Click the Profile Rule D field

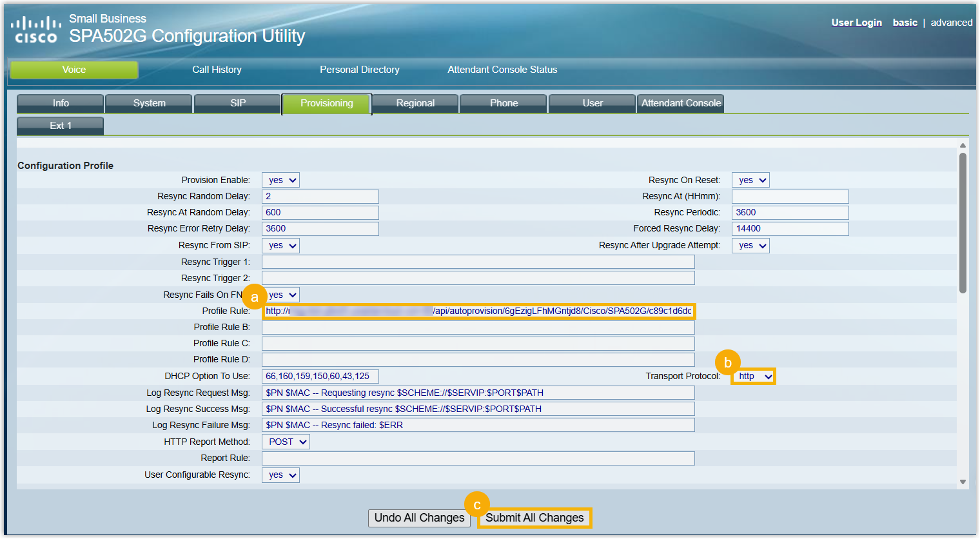click(478, 360)
